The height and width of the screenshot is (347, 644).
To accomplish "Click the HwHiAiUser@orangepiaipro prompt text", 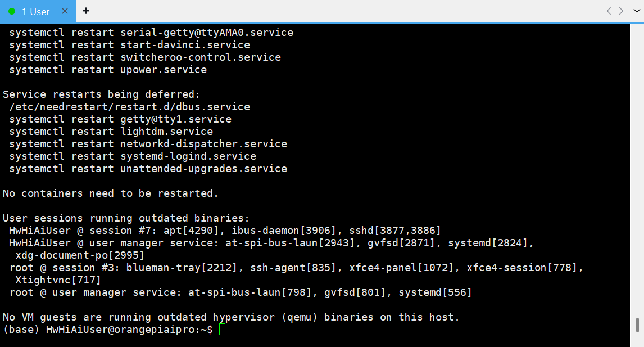I will point(126,330).
